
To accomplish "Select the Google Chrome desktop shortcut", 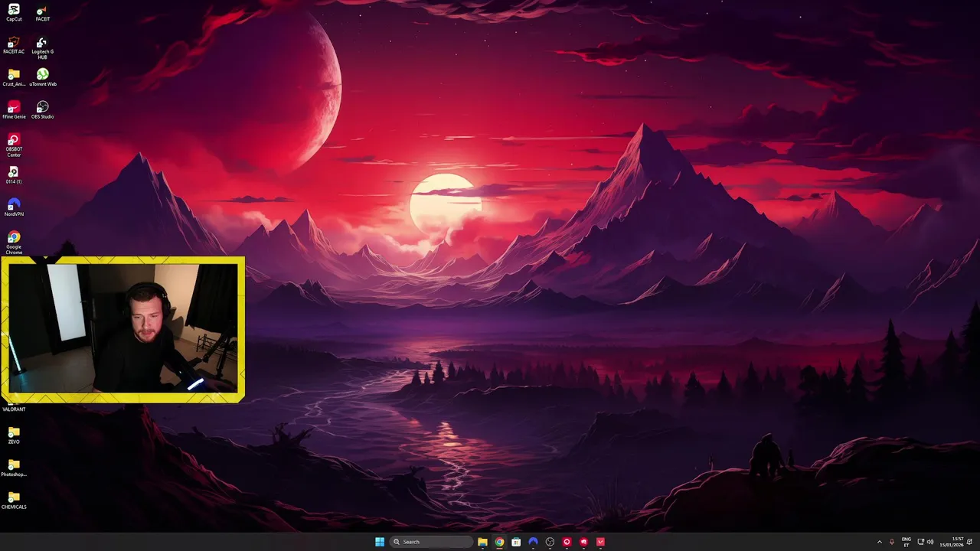I will coord(14,243).
